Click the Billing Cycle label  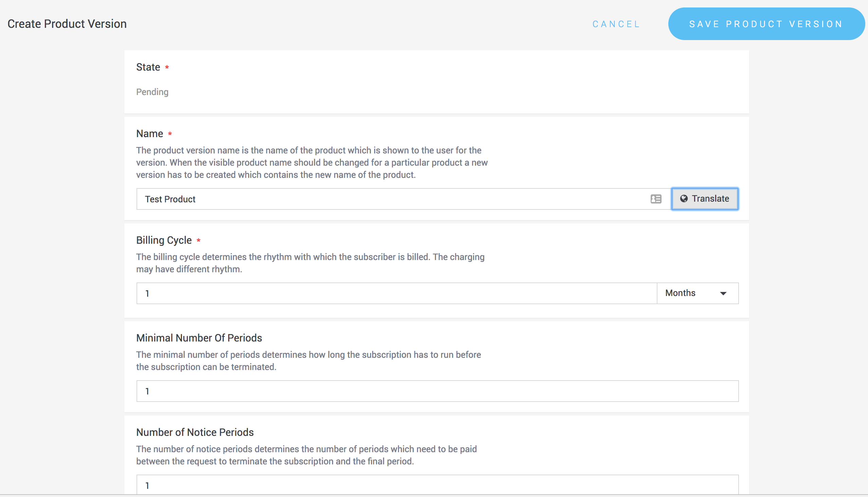pyautogui.click(x=164, y=240)
